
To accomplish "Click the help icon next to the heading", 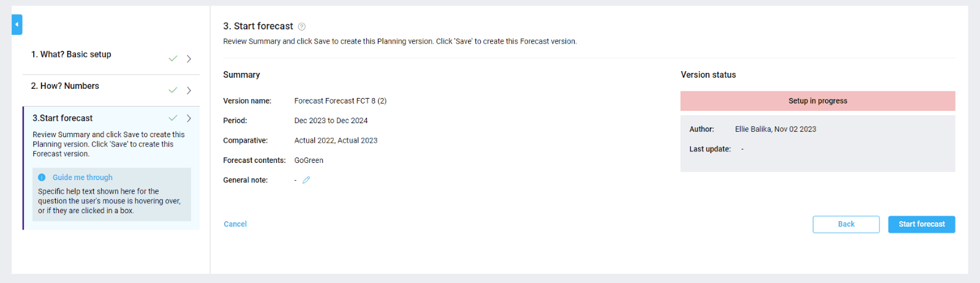I will pos(301,26).
